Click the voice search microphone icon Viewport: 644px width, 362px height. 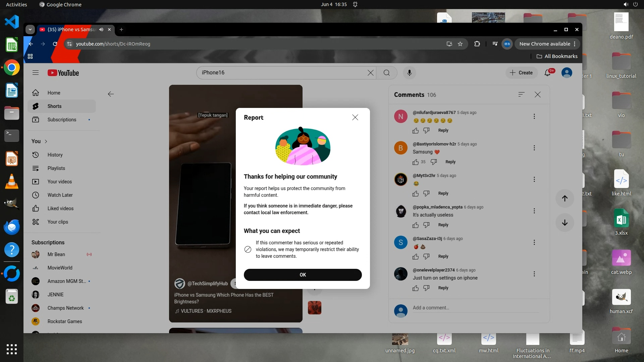pyautogui.click(x=409, y=73)
